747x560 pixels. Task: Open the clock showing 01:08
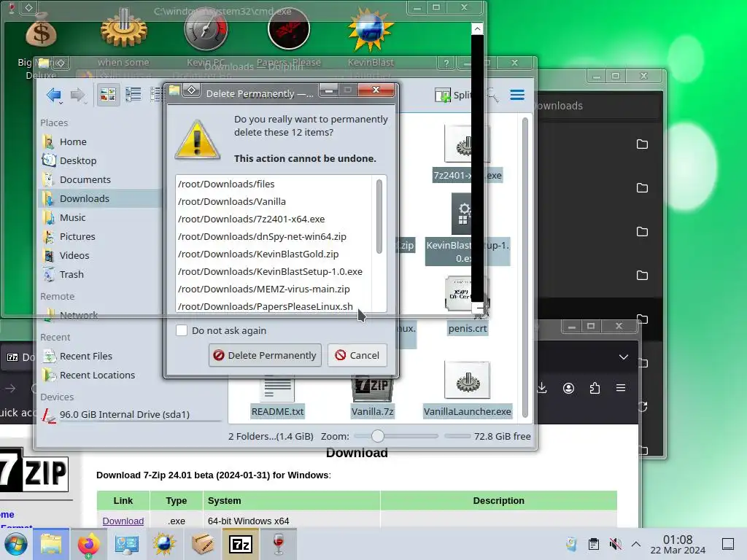678,544
